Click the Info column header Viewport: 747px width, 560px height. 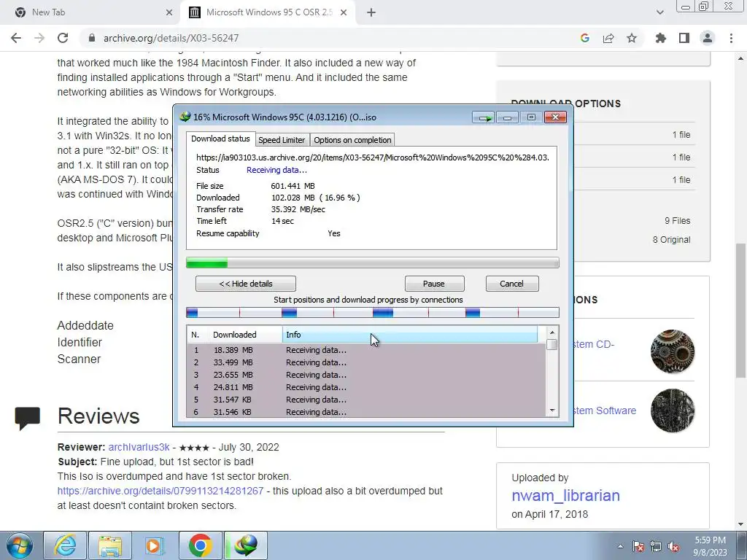(x=410, y=335)
